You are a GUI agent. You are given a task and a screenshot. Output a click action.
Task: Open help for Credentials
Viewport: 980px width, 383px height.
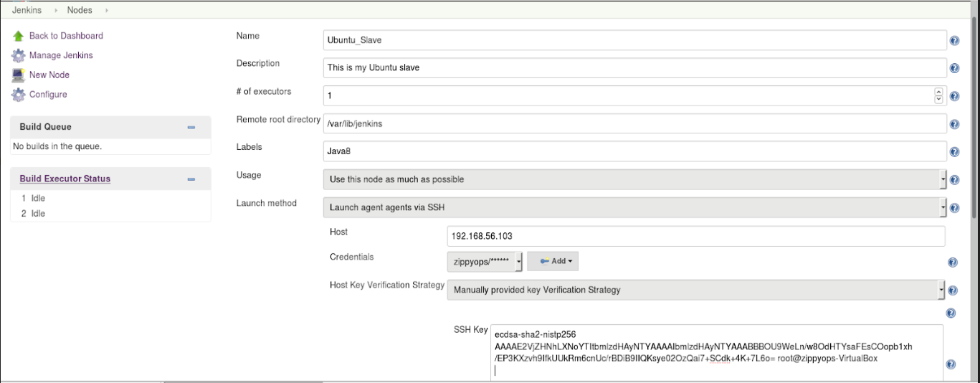click(953, 263)
